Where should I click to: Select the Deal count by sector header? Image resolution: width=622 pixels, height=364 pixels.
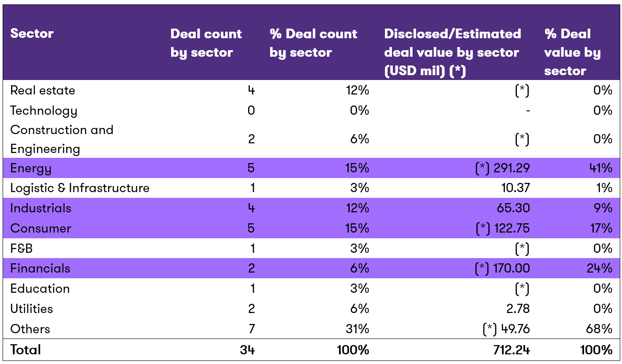pyautogui.click(x=206, y=43)
